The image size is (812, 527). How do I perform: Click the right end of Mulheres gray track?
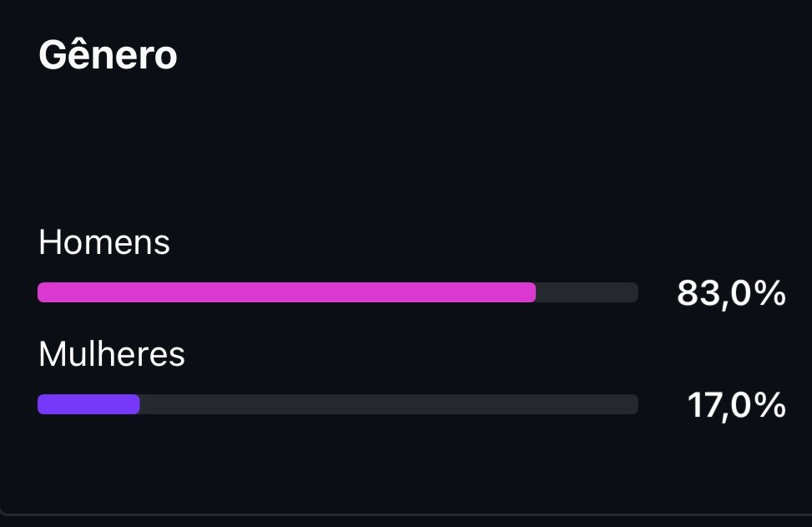[633, 404]
